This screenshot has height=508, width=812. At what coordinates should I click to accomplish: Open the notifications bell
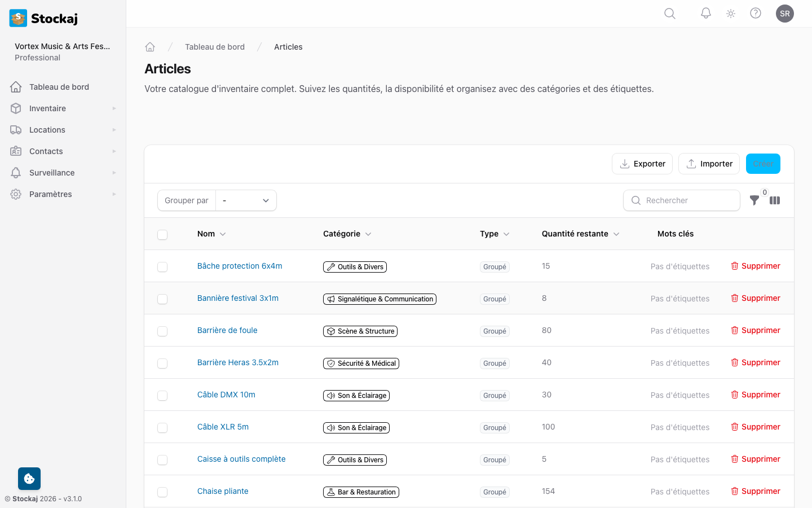click(x=705, y=13)
